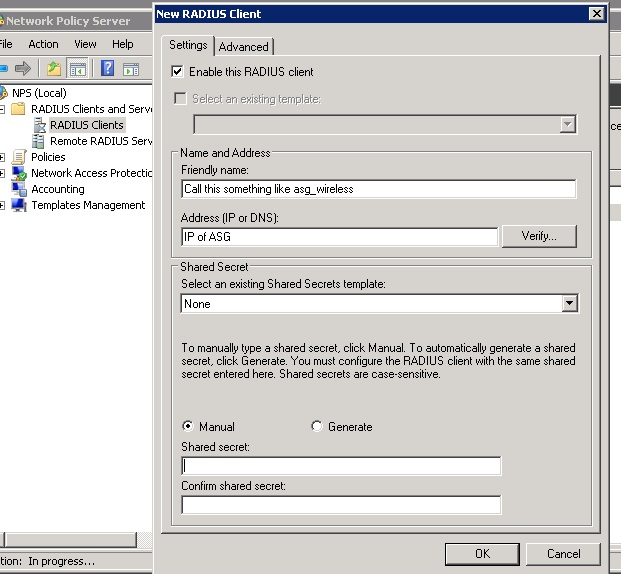621x574 pixels.
Task: Click the Address (IP or DNS) field
Action: tap(339, 236)
